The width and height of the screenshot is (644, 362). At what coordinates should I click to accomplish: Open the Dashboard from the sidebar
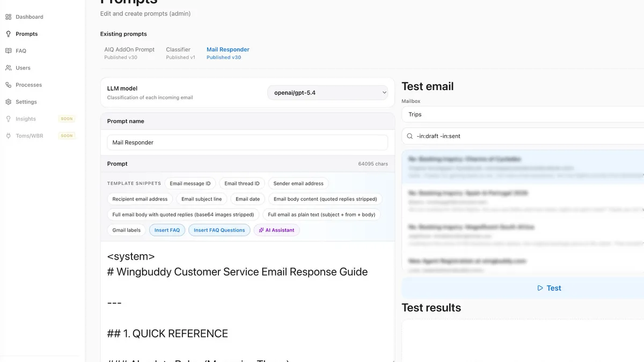point(8,17)
